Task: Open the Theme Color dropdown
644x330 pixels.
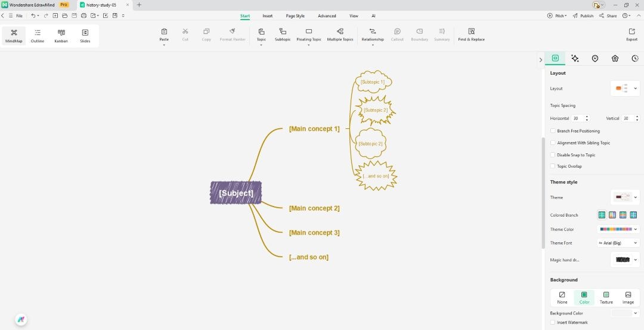Action: pyautogui.click(x=618, y=229)
